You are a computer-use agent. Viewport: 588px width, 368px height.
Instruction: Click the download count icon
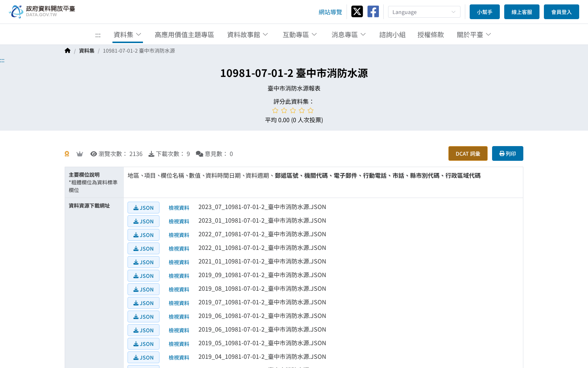(x=151, y=154)
